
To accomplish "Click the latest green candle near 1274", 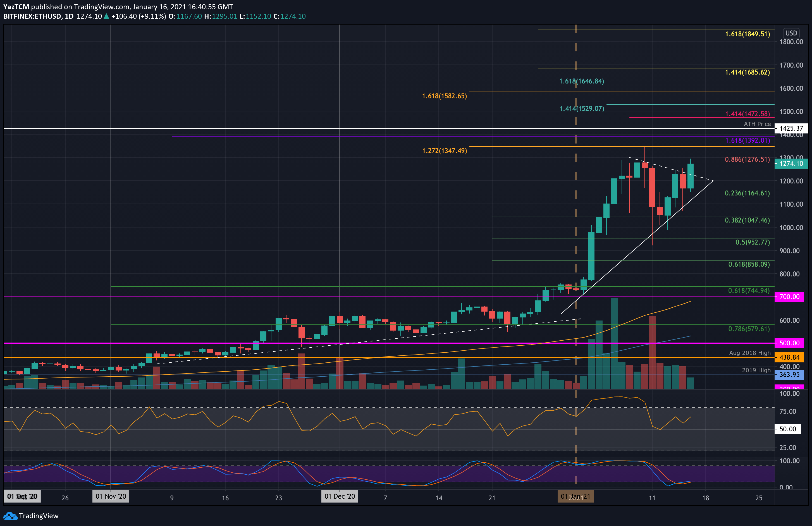I will (x=691, y=176).
